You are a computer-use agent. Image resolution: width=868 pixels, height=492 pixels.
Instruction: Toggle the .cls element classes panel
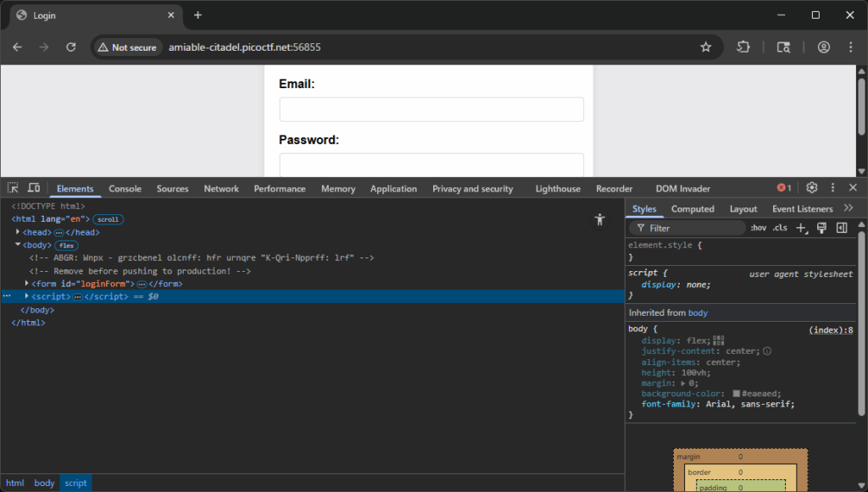pyautogui.click(x=780, y=228)
